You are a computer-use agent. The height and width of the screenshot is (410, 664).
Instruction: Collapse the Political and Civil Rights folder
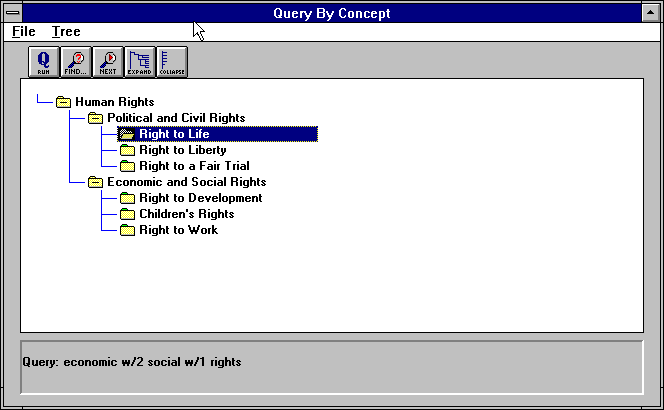(x=96, y=118)
